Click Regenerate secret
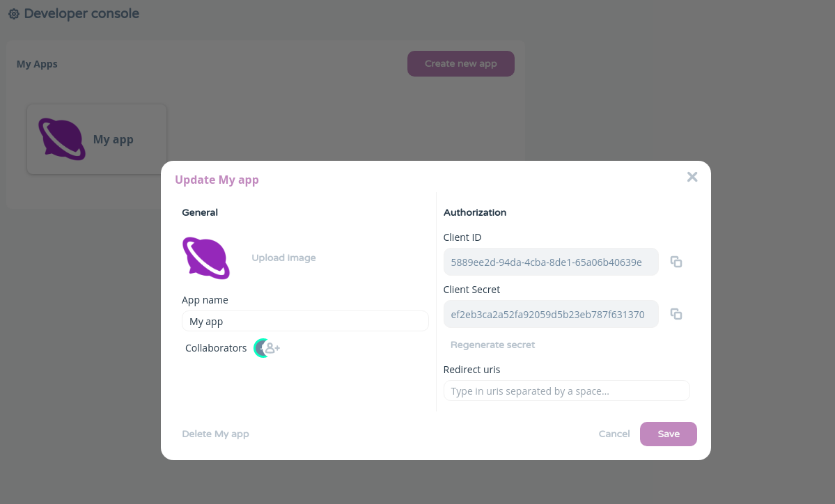835x504 pixels. coord(492,345)
